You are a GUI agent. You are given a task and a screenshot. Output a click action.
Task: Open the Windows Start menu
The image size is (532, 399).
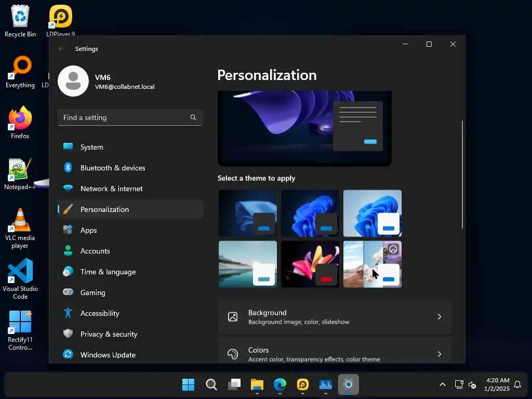(x=188, y=384)
